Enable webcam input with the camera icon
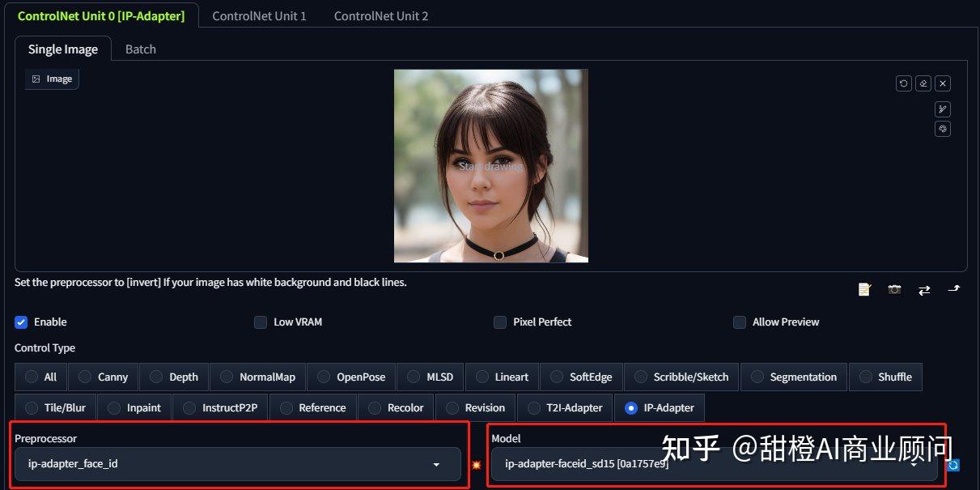The image size is (980, 490). point(894,289)
